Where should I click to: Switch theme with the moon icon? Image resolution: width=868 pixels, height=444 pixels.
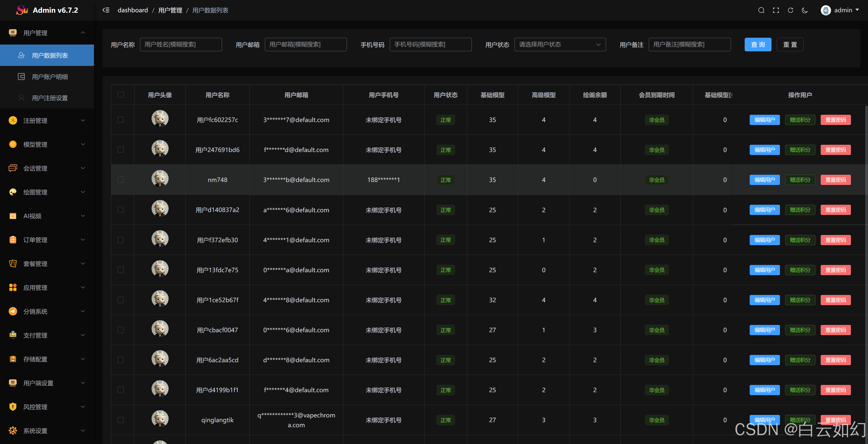805,10
